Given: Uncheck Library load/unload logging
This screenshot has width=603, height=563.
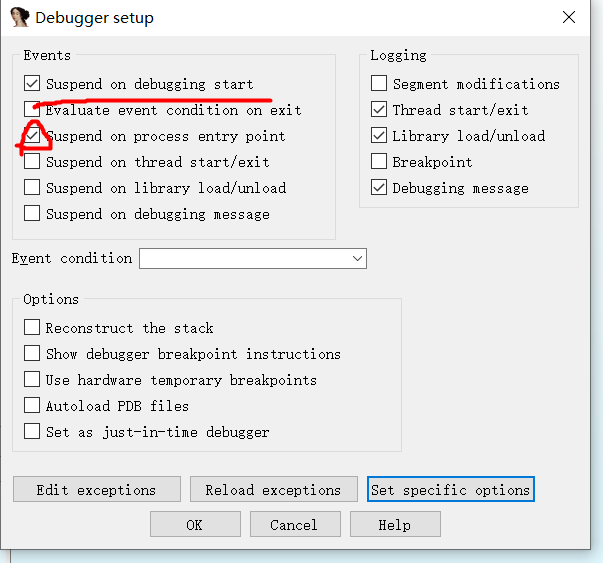Looking at the screenshot, I should pos(379,135).
